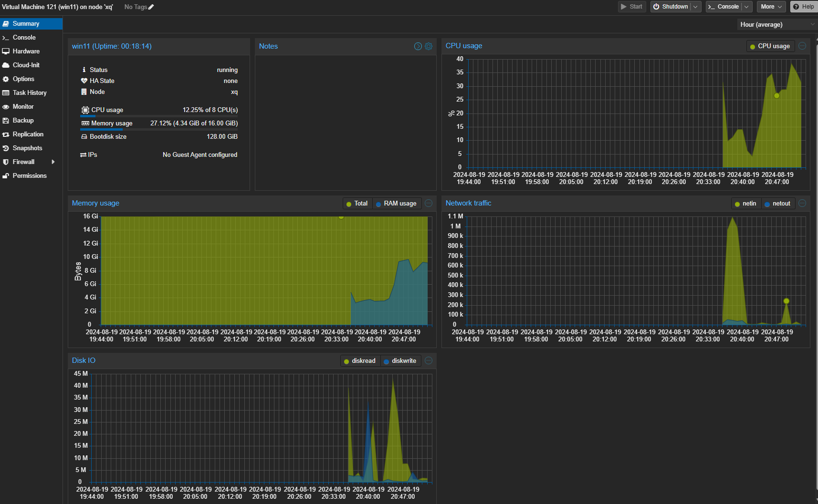
Task: Click the question mark Help icon
Action: 796,7
